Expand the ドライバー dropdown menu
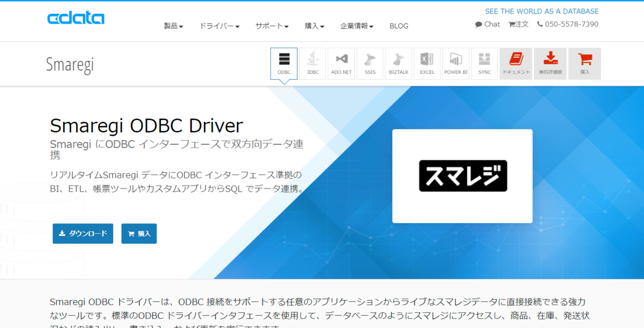 click(219, 26)
